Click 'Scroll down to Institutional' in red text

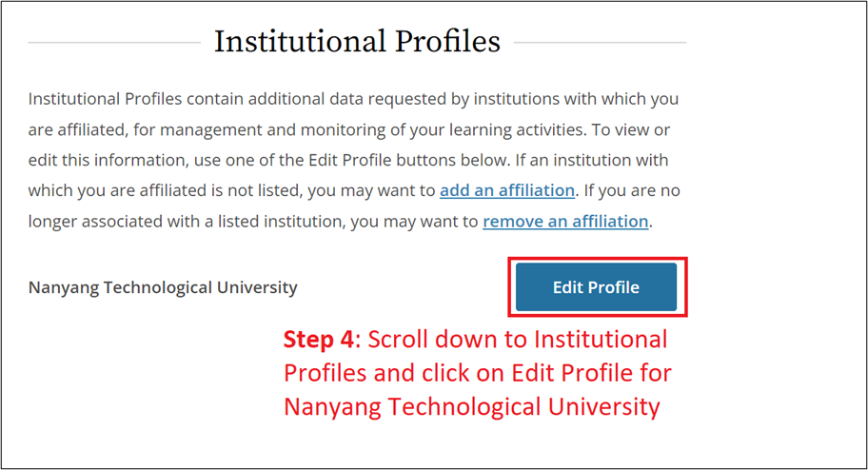(x=518, y=340)
